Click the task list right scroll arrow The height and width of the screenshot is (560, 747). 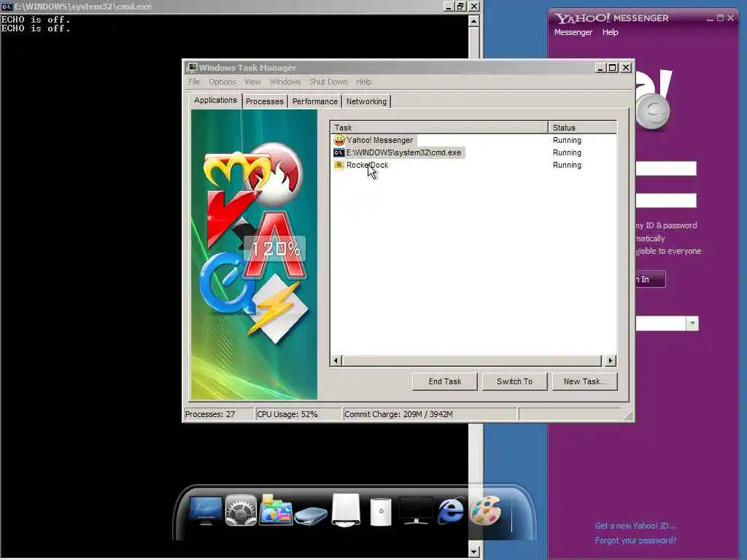click(611, 360)
